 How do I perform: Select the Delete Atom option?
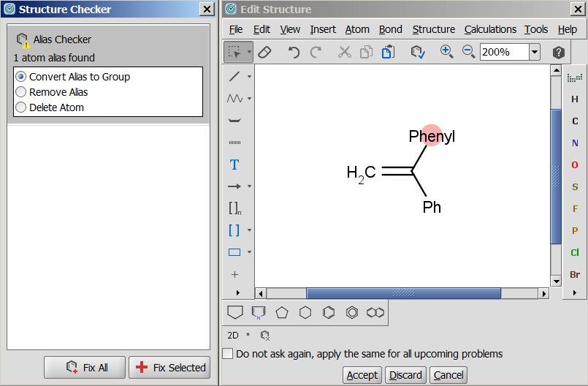[21, 107]
